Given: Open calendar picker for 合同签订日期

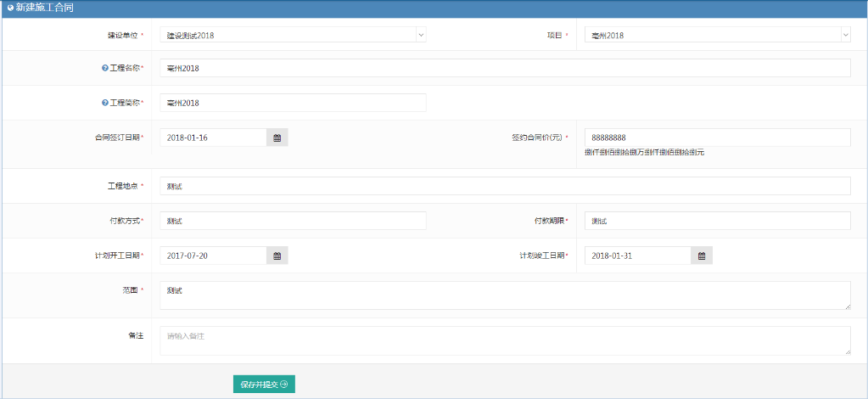Looking at the screenshot, I should (277, 138).
